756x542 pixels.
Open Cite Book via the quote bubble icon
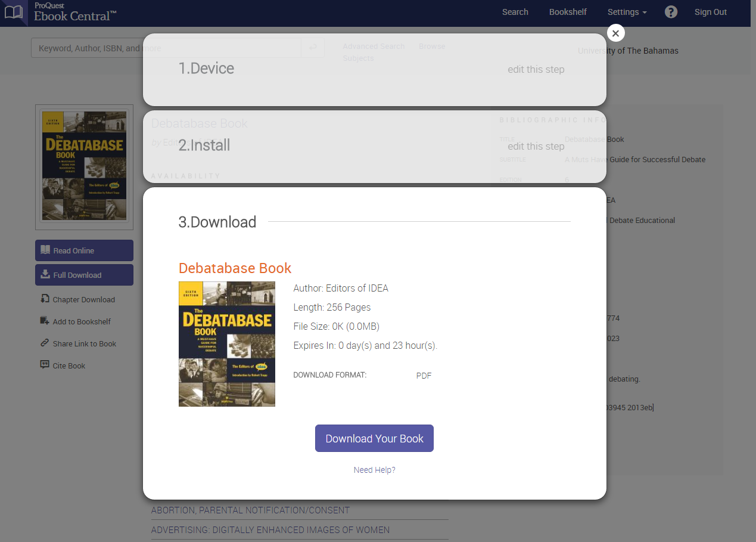tap(43, 366)
